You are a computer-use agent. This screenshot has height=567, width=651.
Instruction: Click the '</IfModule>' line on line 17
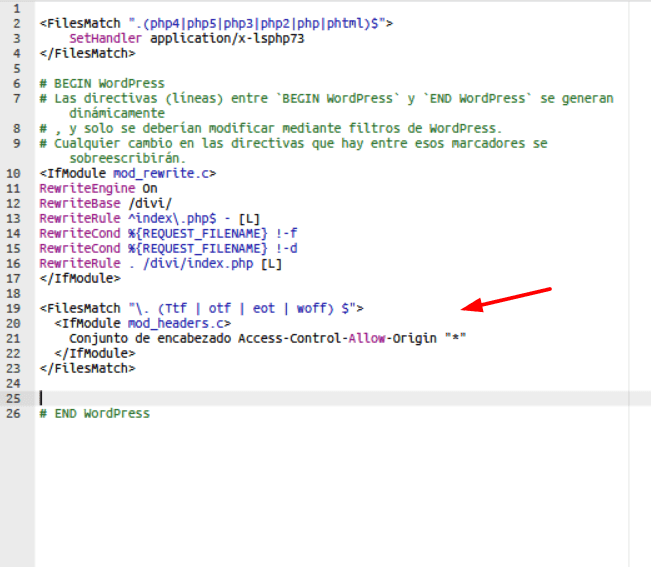coord(80,278)
